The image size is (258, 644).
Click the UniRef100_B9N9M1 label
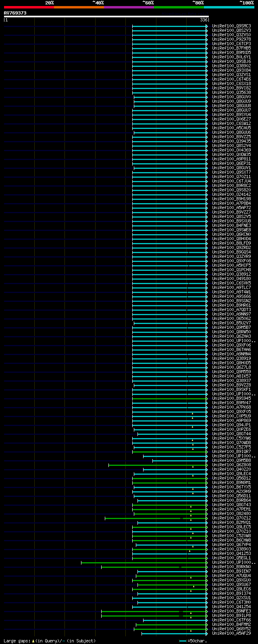(x=231, y=483)
